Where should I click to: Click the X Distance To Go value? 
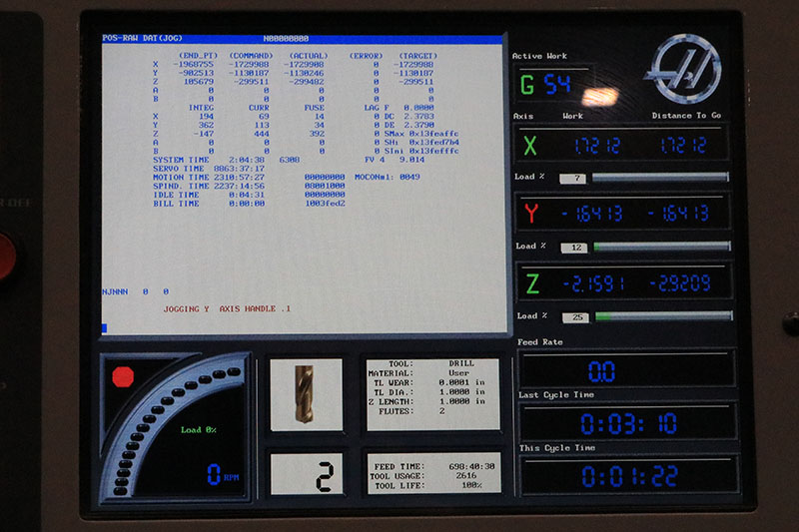tap(683, 146)
